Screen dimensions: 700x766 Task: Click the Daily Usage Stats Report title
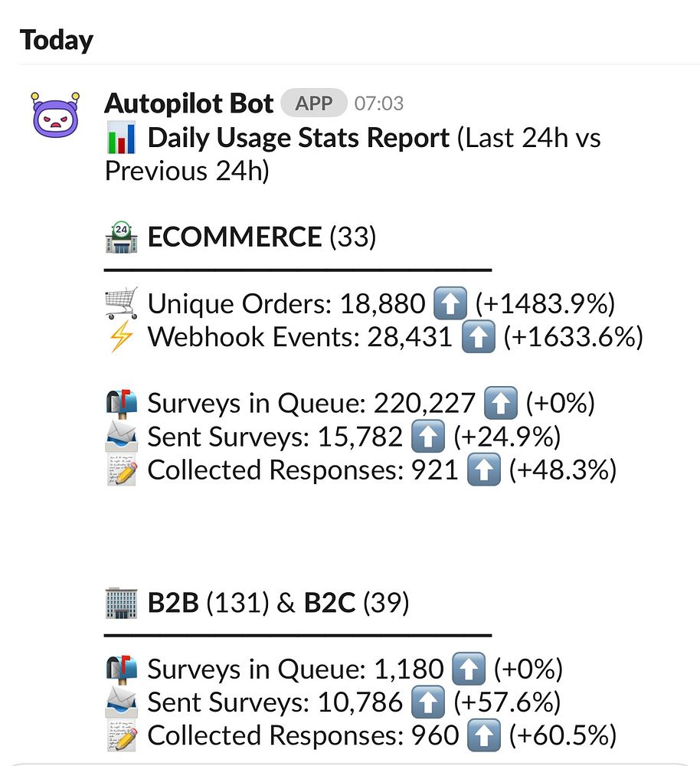tap(299, 138)
